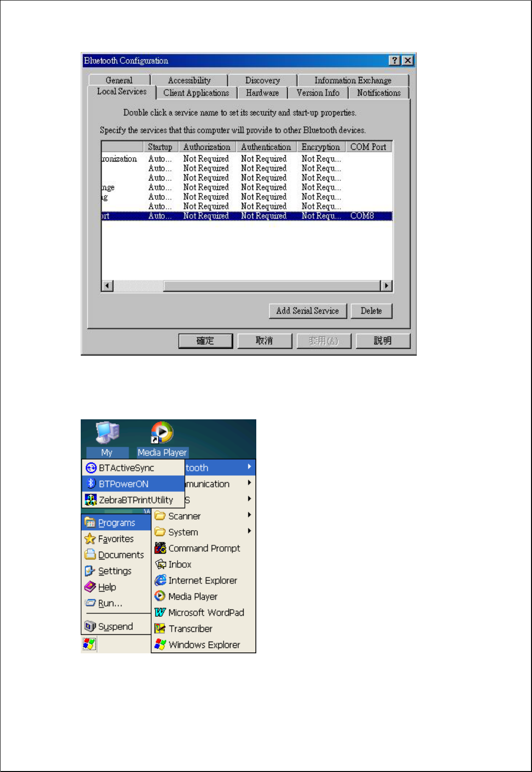Switch to the Notifications tab
The height and width of the screenshot is (772, 532).
pyautogui.click(x=379, y=93)
